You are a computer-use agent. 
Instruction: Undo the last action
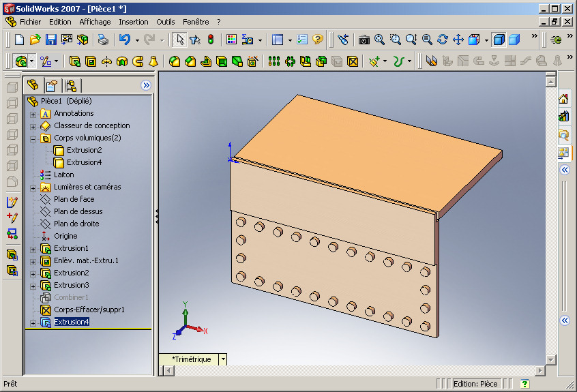pos(125,40)
